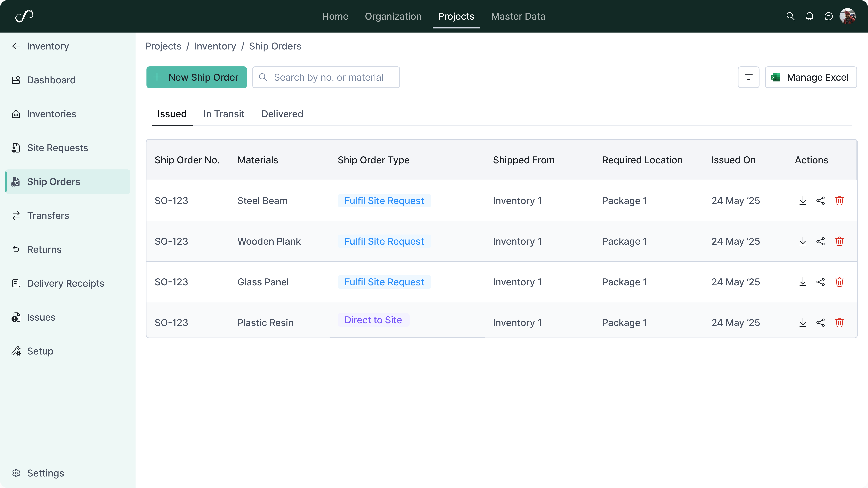Open global search from the top bar
The width and height of the screenshot is (868, 488).
[x=791, y=16]
